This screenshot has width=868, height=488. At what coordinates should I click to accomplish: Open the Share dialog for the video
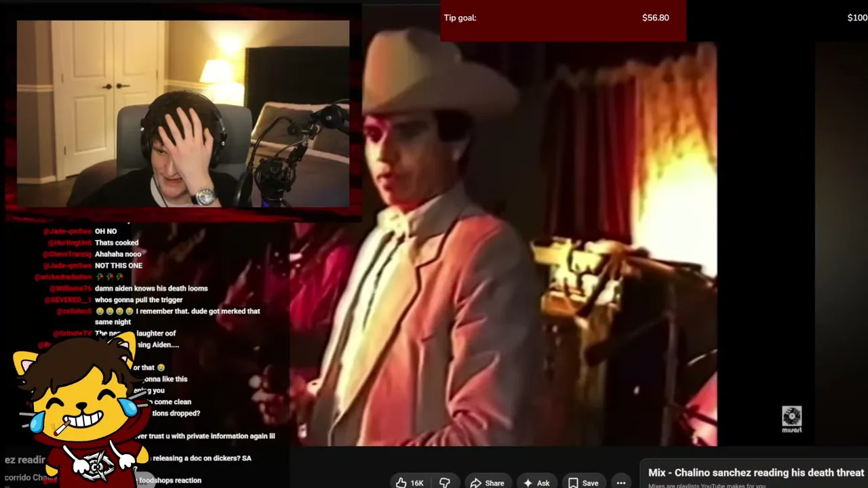[487, 483]
